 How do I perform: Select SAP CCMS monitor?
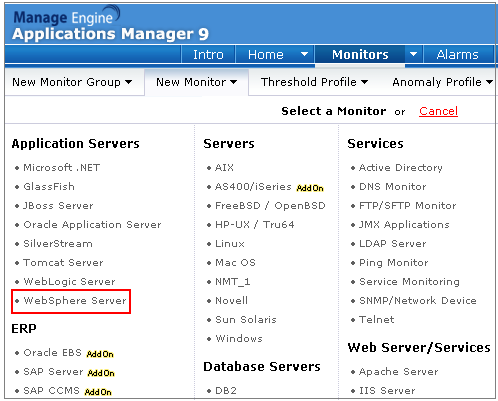click(x=51, y=391)
